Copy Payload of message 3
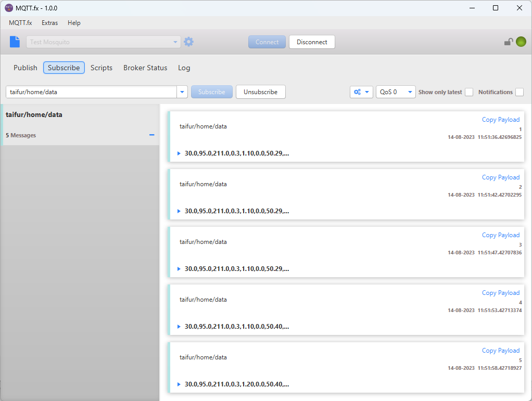The height and width of the screenshot is (401, 532). [x=500, y=235]
